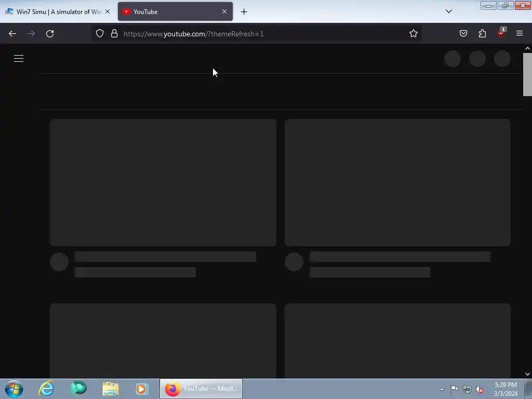Screen dimensions: 532x399
Task: Launch Internet Explorer from the taskbar
Action: (x=46, y=389)
